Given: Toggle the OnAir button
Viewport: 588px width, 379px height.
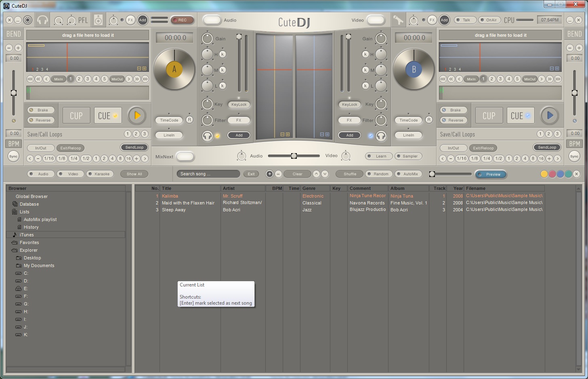Looking at the screenshot, I should pos(489,20).
